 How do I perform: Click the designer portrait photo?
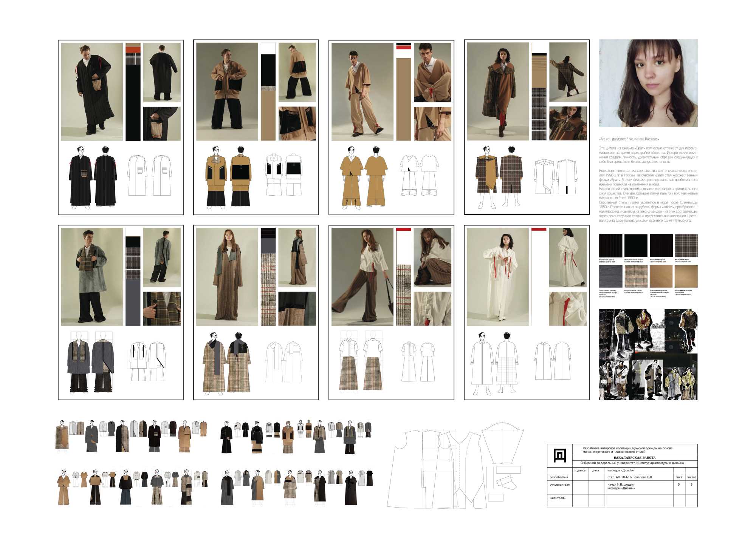648,83
